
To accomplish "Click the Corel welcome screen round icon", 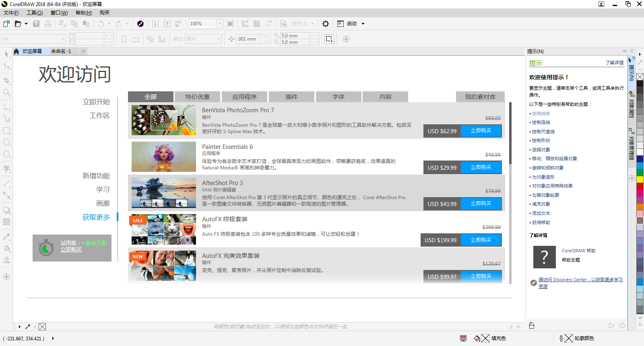I will (140, 24).
